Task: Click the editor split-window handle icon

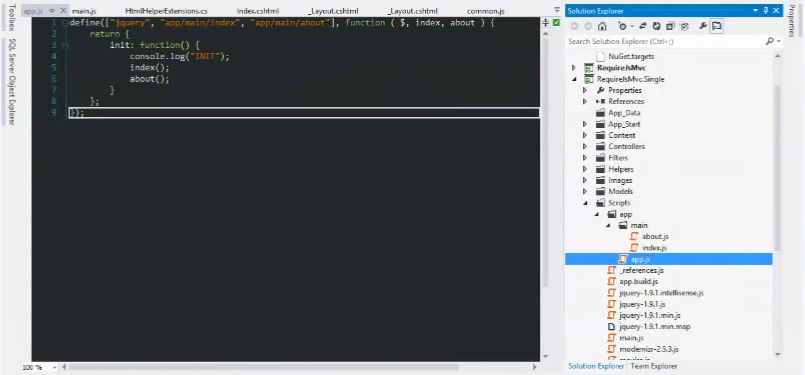Action: [x=546, y=23]
